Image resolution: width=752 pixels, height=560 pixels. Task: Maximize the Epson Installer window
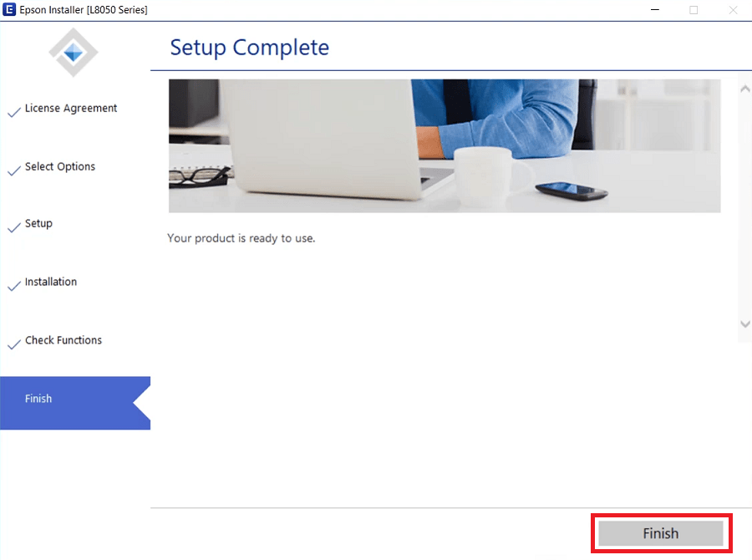click(694, 9)
